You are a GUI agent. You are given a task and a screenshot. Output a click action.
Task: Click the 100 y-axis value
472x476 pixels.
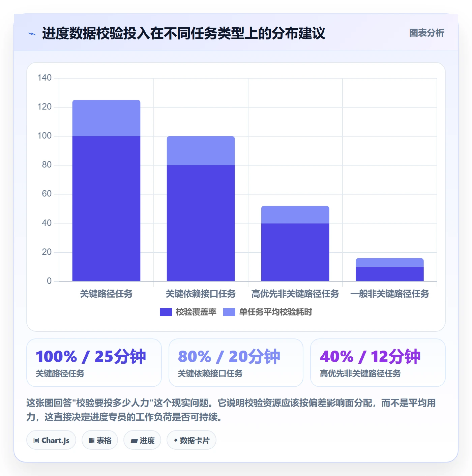pos(45,136)
